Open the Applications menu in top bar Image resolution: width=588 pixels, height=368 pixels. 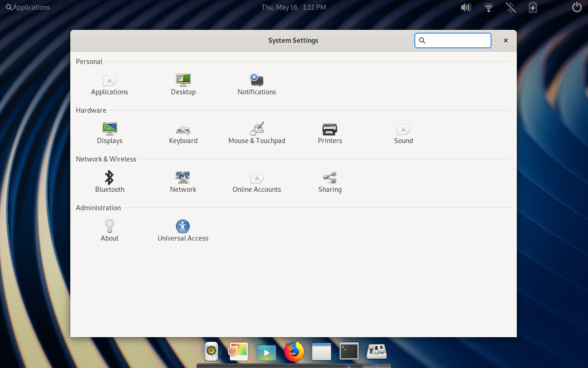pos(28,7)
